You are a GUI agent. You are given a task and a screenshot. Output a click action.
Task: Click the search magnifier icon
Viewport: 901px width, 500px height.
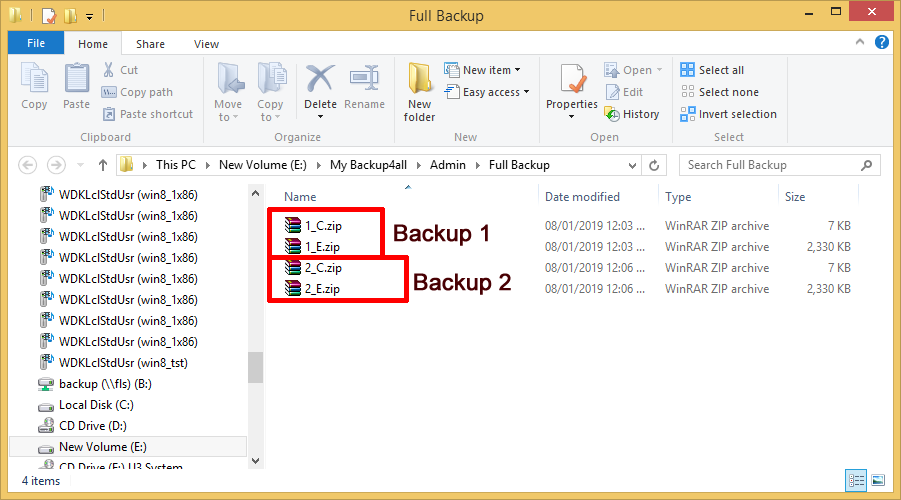pos(867,166)
